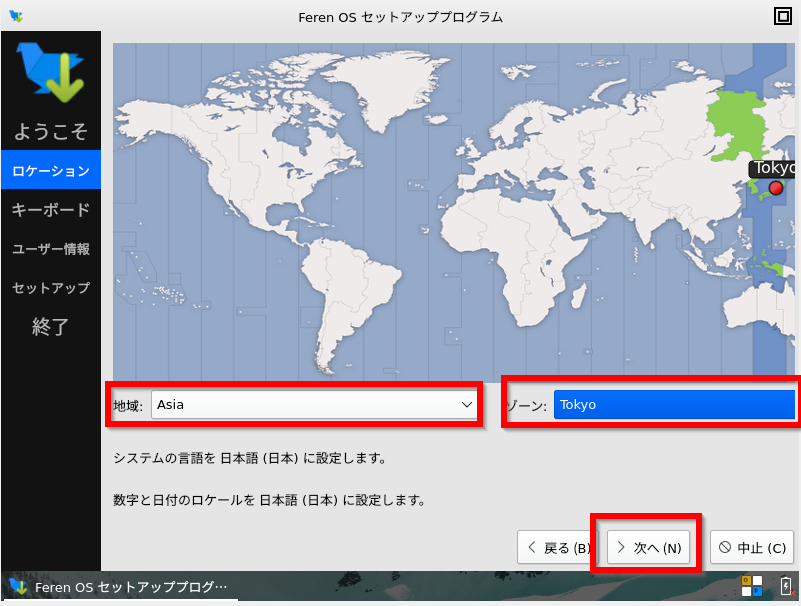Click the 戻る (B) back button
This screenshot has width=801, height=606.
pyautogui.click(x=557, y=547)
